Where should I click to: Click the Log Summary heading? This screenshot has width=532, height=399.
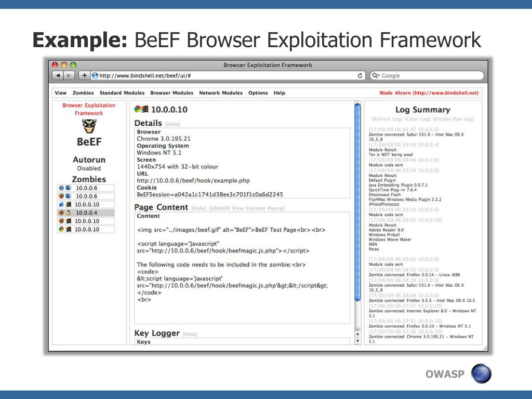[x=423, y=110]
